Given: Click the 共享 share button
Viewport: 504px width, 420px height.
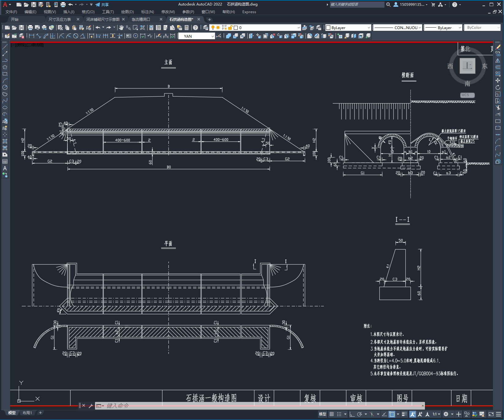Looking at the screenshot, I should click(x=102, y=5).
